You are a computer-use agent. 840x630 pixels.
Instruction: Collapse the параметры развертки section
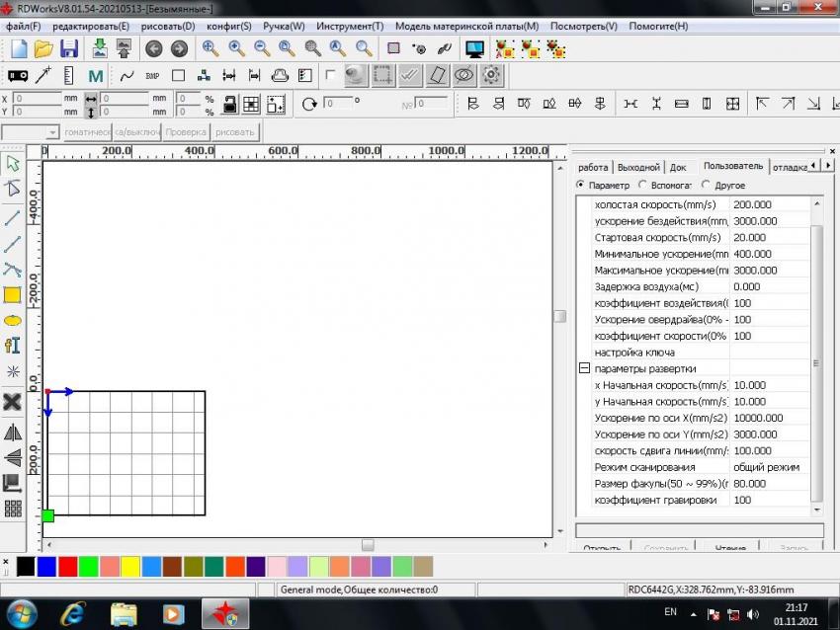(x=584, y=368)
